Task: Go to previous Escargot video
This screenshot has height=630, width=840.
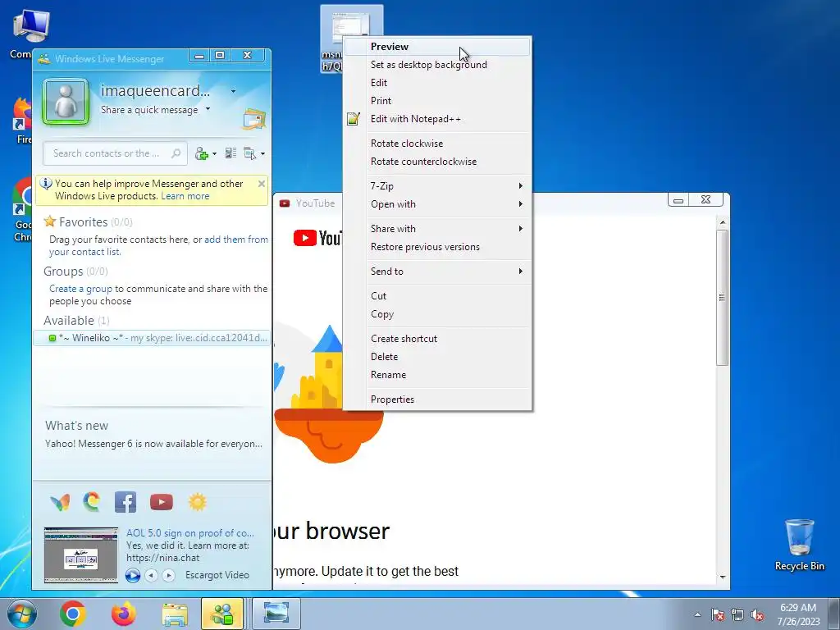Action: (x=152, y=575)
